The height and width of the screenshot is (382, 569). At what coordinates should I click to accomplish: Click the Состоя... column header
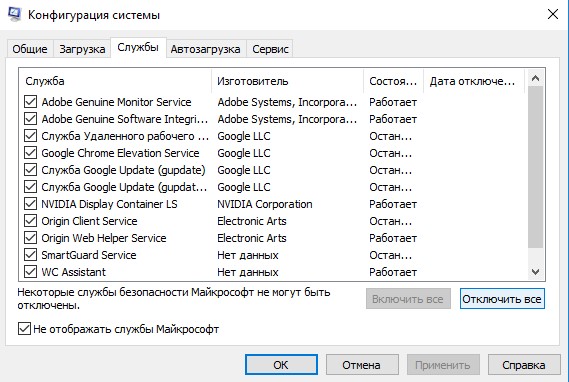(x=393, y=81)
